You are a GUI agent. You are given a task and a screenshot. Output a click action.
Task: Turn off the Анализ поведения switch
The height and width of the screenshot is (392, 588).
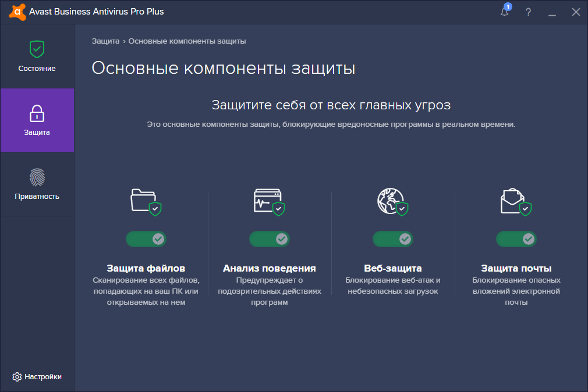(268, 239)
